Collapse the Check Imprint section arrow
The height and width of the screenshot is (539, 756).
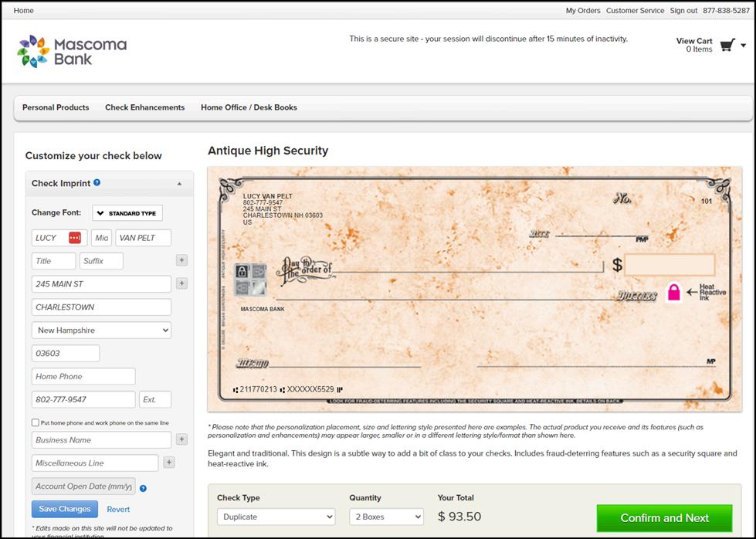[x=179, y=184]
